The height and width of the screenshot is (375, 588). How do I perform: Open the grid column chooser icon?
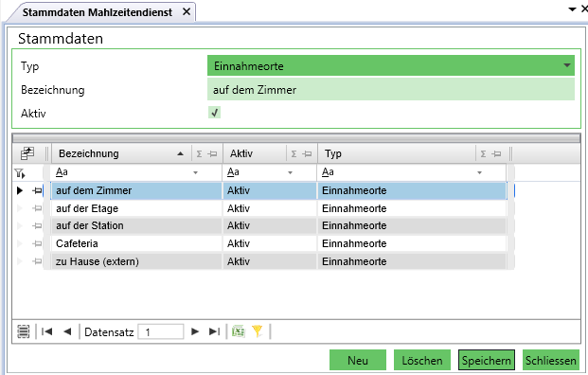pyautogui.click(x=27, y=153)
